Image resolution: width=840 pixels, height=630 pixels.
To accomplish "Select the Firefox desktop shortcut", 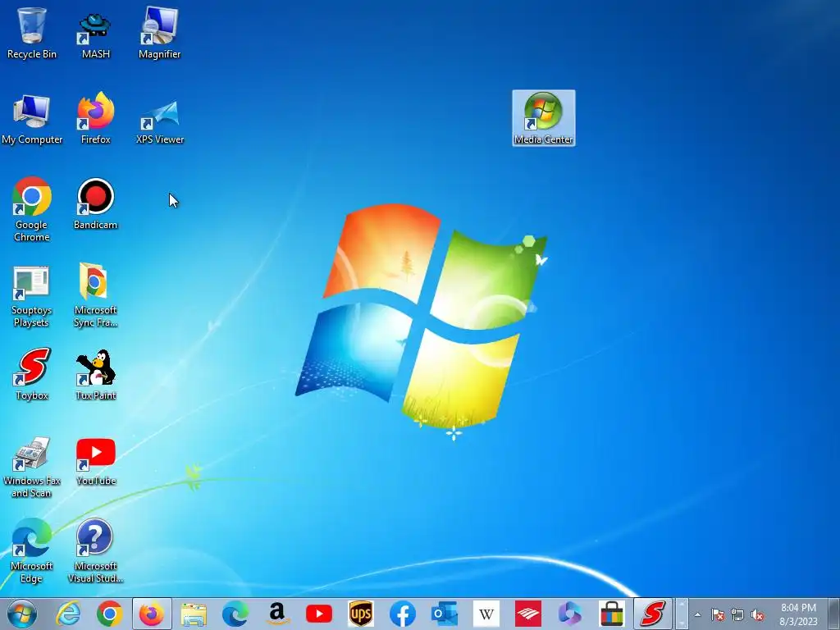I will coord(95,119).
